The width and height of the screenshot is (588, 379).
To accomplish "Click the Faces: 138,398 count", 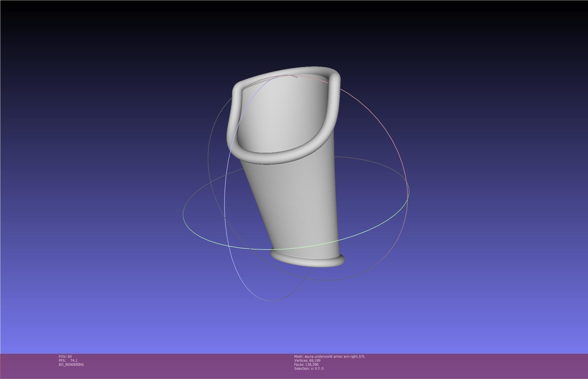I will pyautogui.click(x=306, y=364).
